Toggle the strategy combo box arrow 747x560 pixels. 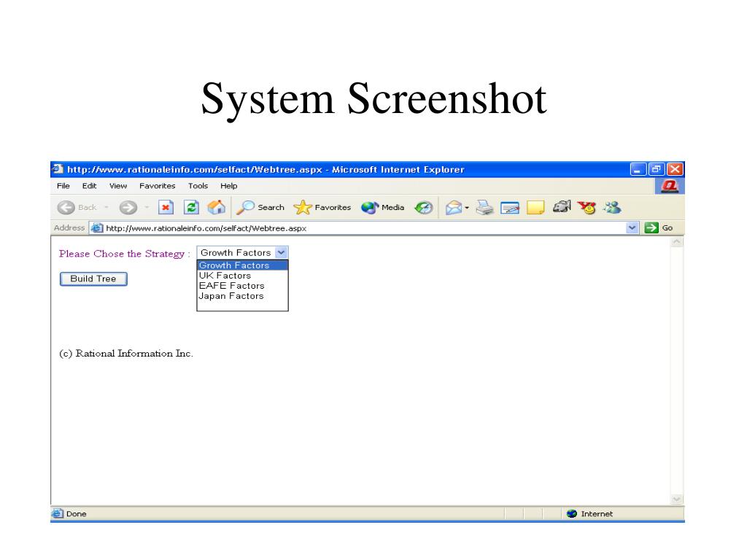[x=281, y=252]
